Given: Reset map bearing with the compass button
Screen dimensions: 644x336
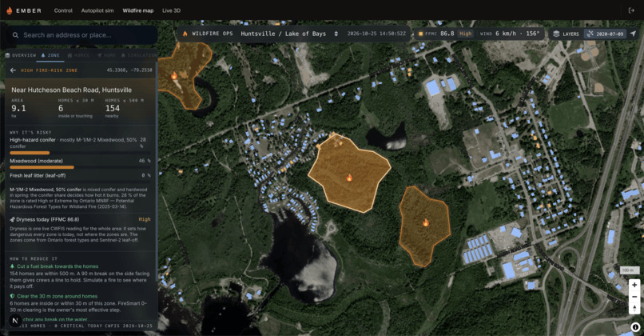Looking at the screenshot, I should tap(634, 308).
